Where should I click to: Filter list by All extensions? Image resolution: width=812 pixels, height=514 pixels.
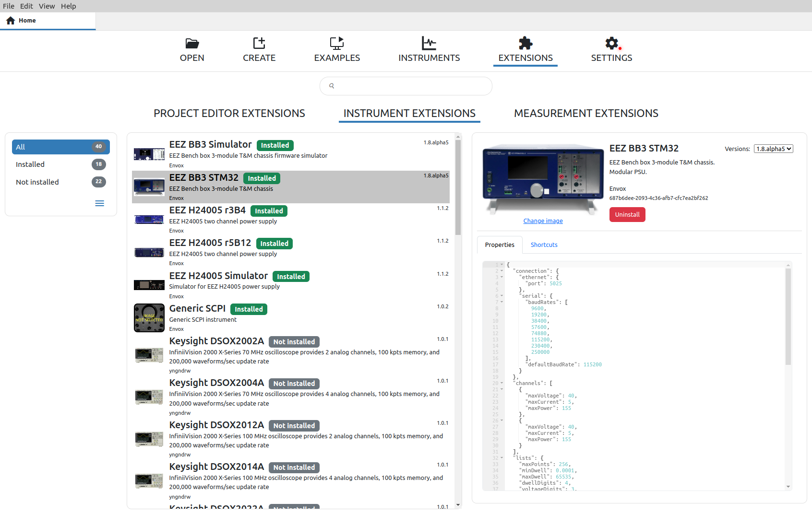click(x=61, y=147)
